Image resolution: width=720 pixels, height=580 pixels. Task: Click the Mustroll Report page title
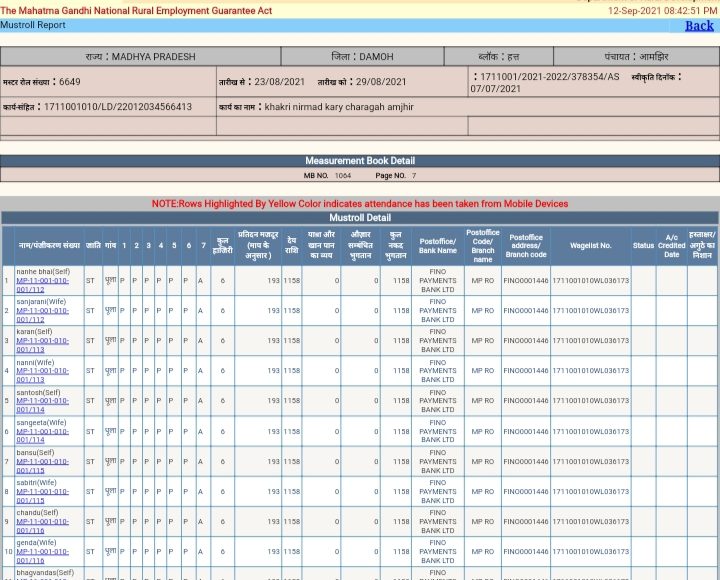pyautogui.click(x=33, y=25)
